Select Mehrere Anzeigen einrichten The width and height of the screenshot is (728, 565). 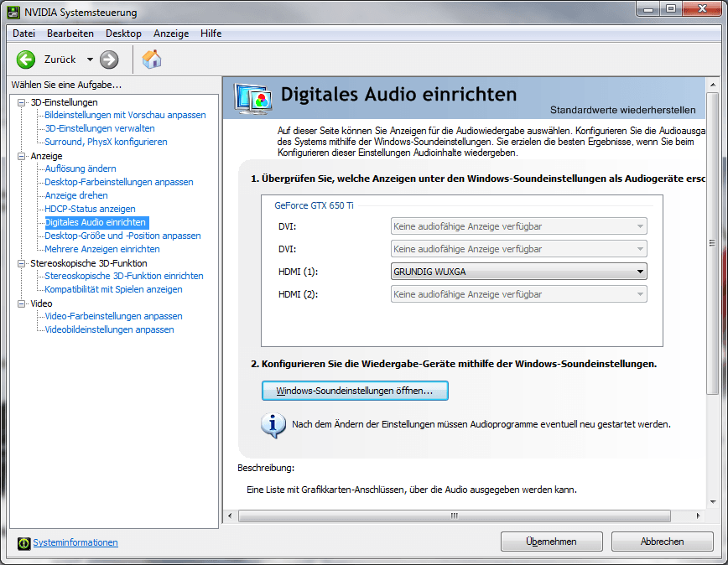pos(102,250)
